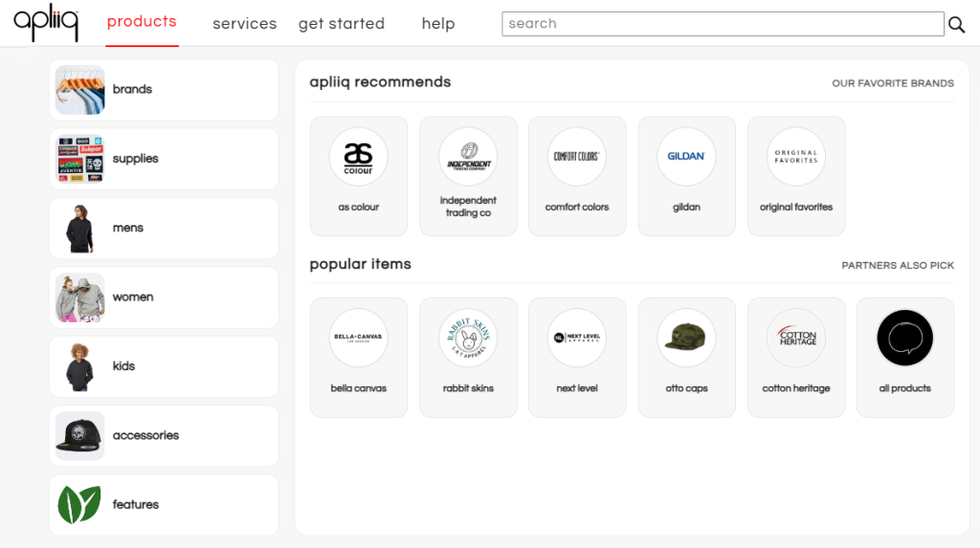Screen dimensions: 980x548
Task: Open the gildan label
Action: [x=686, y=208]
